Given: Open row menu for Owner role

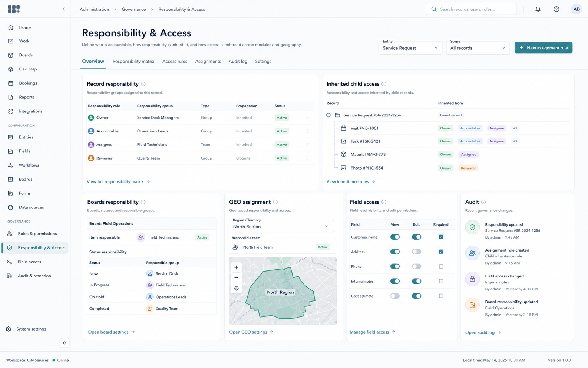Looking at the screenshot, I should [x=308, y=118].
